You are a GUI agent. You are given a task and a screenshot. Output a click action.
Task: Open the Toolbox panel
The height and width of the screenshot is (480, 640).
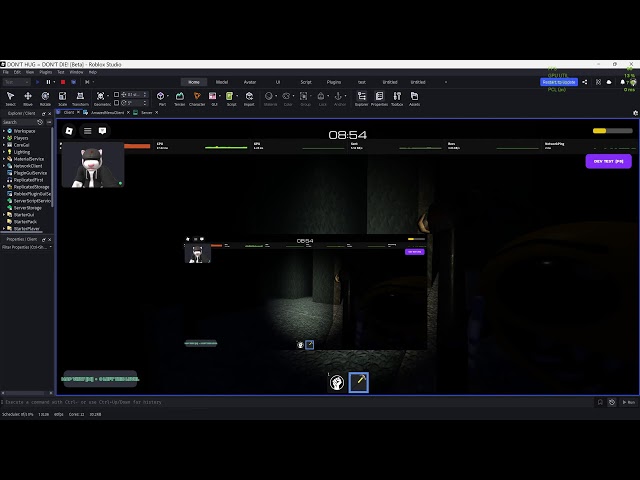397,98
